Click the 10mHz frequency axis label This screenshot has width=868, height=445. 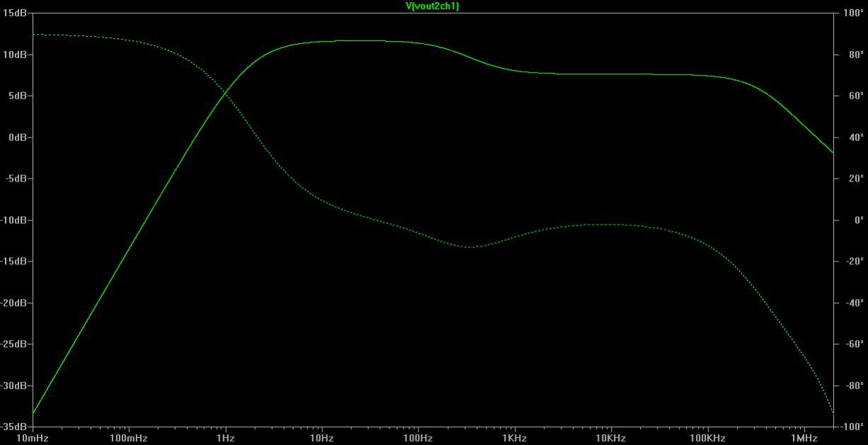(x=33, y=439)
